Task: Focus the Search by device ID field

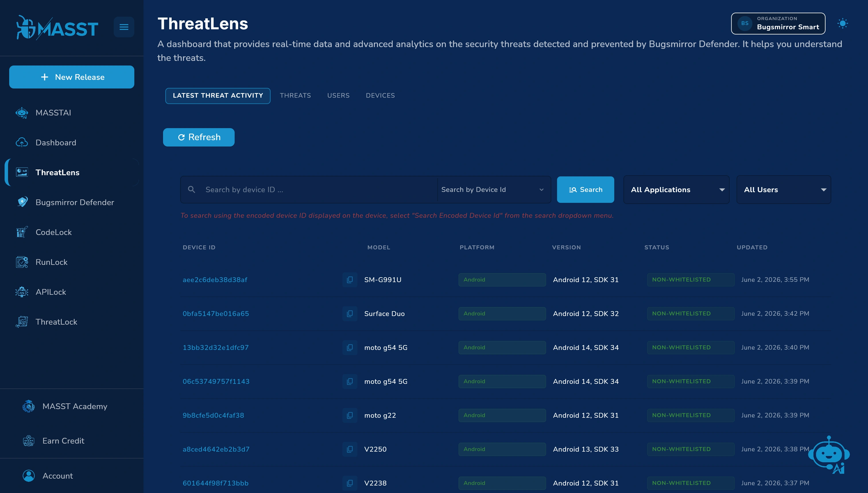Action: coord(309,190)
